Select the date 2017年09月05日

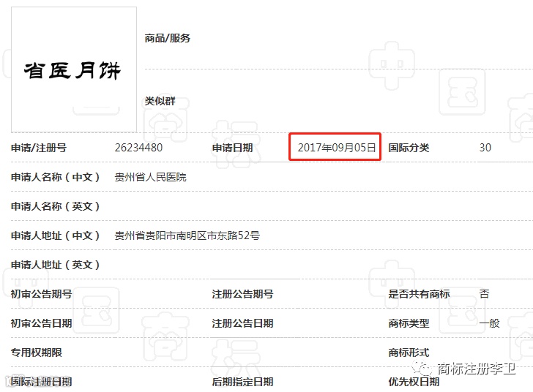pyautogui.click(x=337, y=148)
